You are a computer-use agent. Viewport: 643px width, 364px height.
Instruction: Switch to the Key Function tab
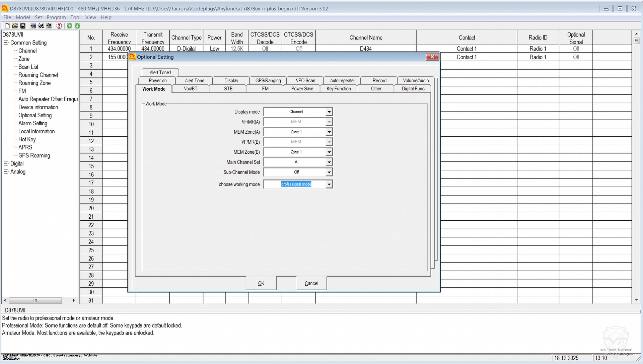(339, 89)
